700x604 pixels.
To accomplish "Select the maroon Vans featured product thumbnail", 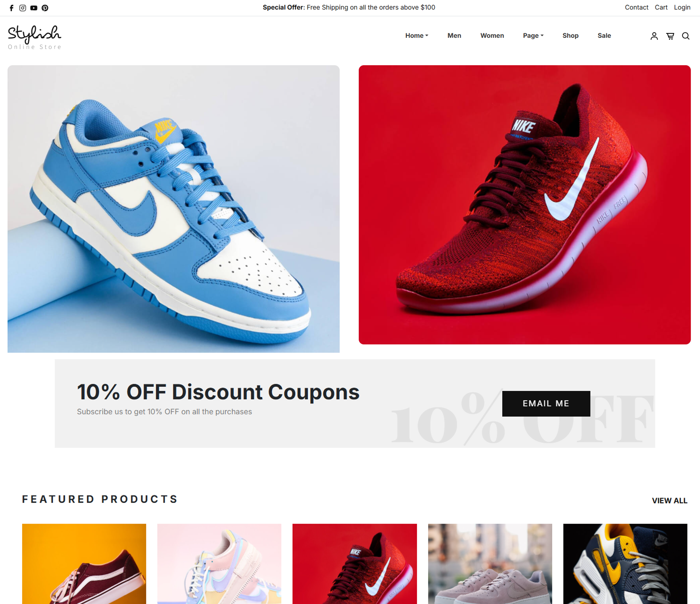I will [84, 563].
